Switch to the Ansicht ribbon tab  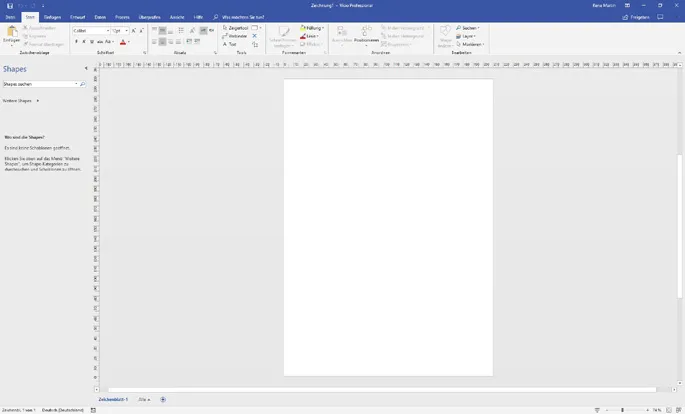(x=176, y=17)
